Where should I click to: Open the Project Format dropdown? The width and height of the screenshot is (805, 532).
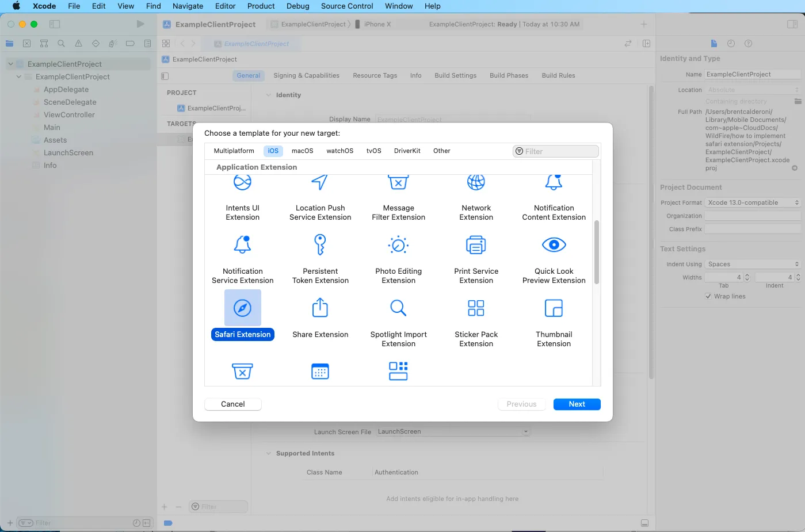(753, 202)
